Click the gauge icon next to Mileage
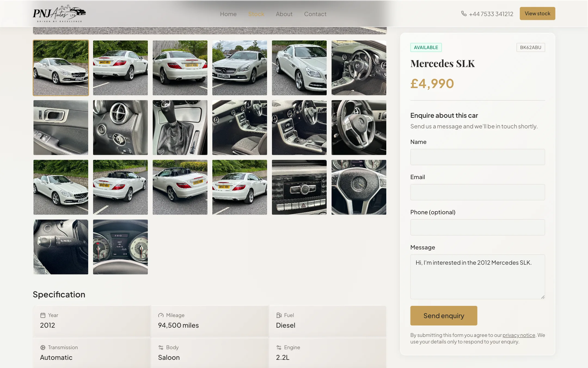The height and width of the screenshot is (368, 588). [161, 315]
